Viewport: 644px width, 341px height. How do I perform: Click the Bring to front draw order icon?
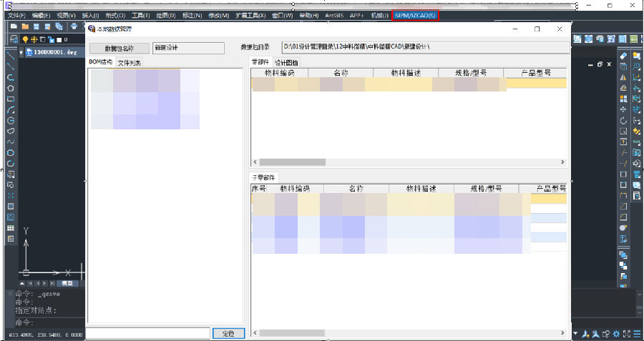[623, 254]
